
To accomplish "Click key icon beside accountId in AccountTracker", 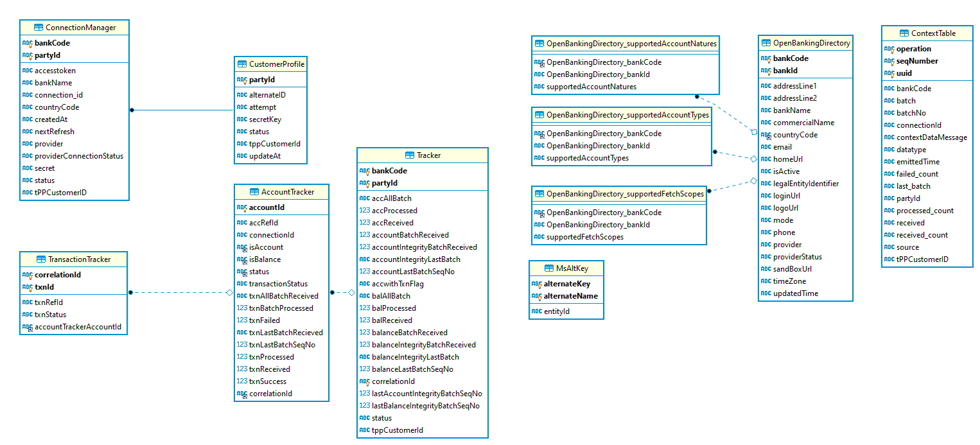I will pyautogui.click(x=242, y=208).
